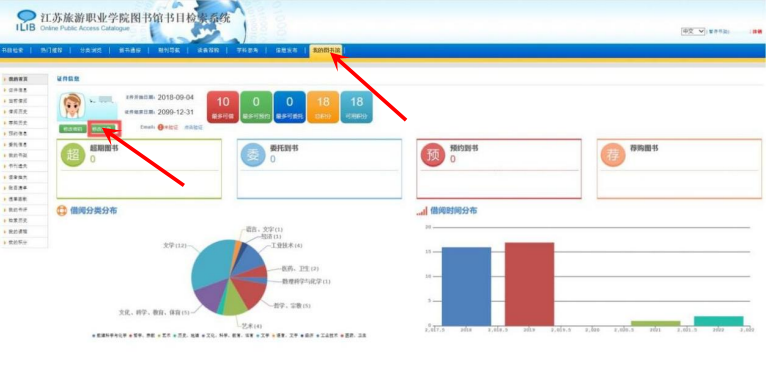Click the orange 荐 recommended purchase icon
Image resolution: width=769 pixels, height=372 pixels.
(613, 155)
